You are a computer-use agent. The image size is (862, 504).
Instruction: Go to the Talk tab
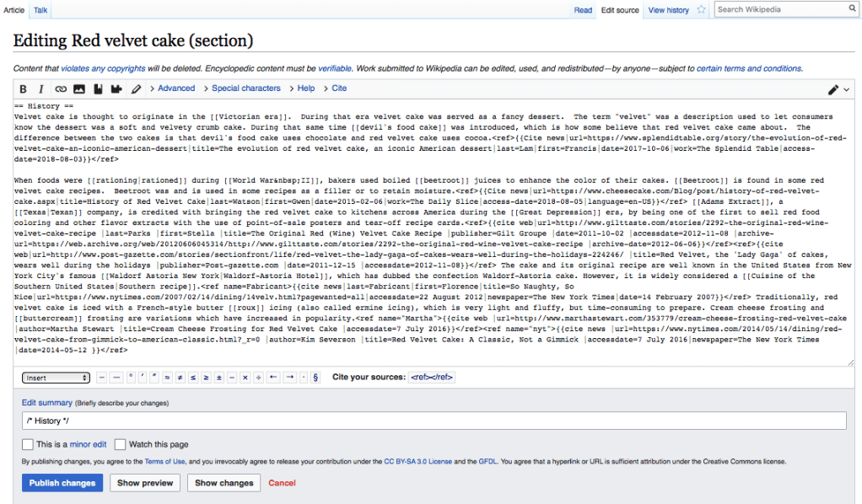(40, 10)
